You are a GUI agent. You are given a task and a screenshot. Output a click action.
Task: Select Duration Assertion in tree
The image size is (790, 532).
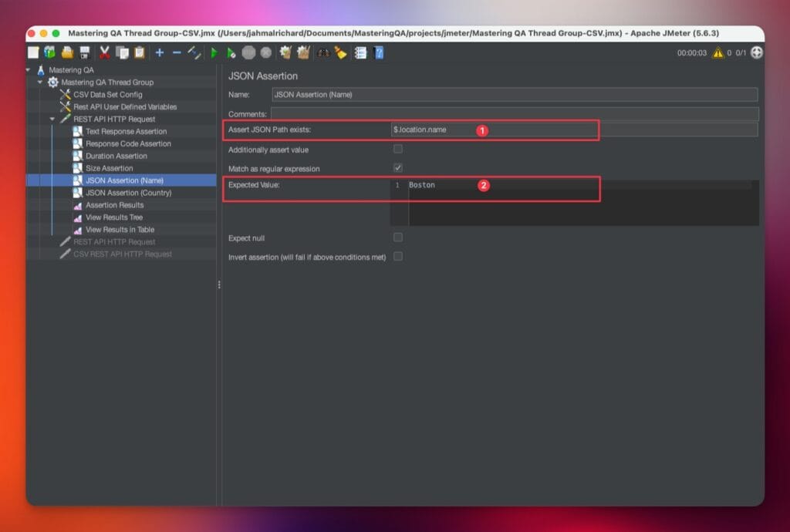point(116,156)
